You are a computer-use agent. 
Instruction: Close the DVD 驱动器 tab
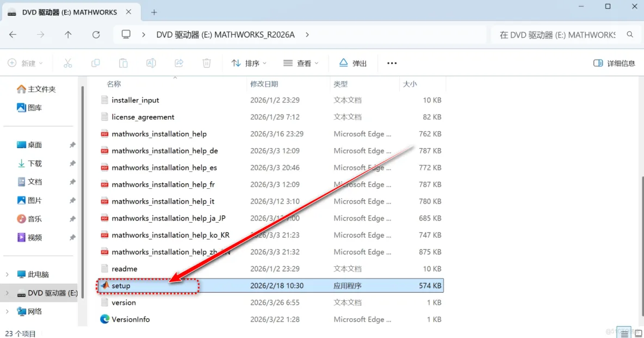128,12
